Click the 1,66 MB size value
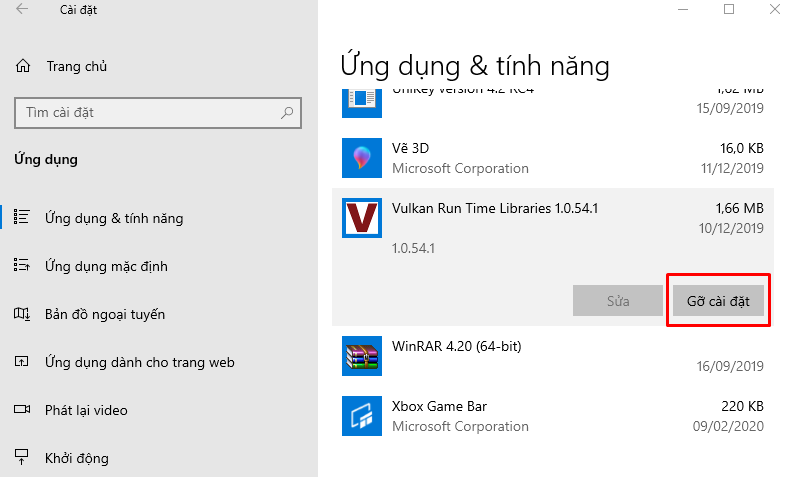The image size is (789, 477). (740, 208)
